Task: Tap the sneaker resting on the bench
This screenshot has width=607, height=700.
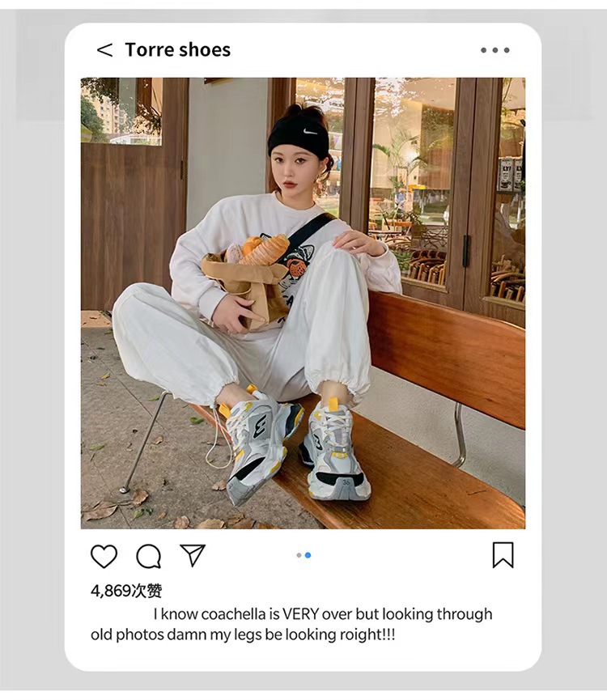Action: pyautogui.click(x=333, y=451)
